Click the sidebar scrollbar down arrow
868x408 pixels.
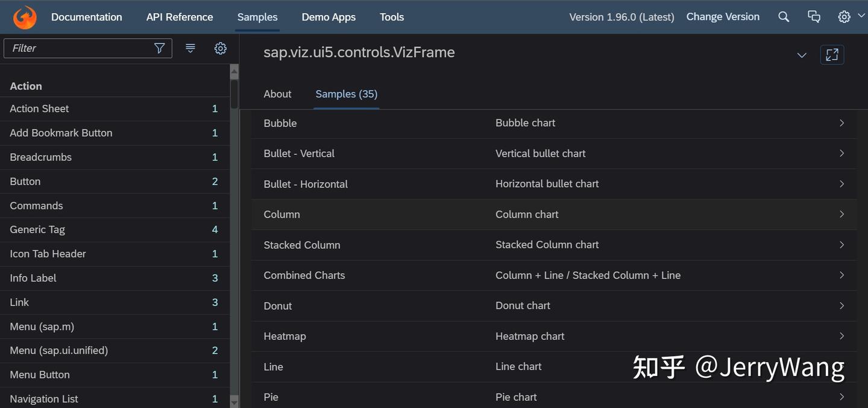click(234, 401)
